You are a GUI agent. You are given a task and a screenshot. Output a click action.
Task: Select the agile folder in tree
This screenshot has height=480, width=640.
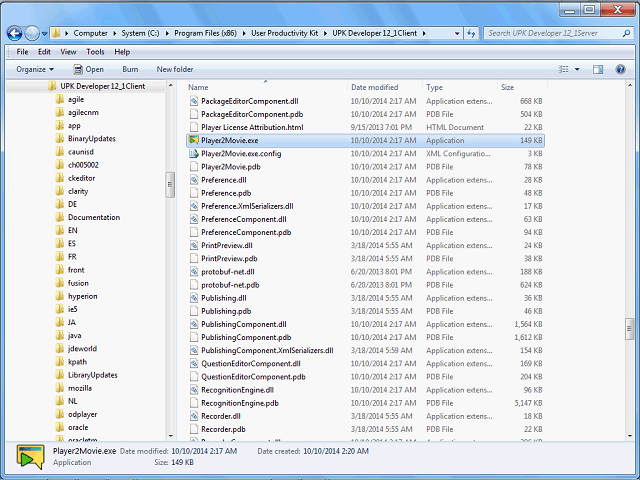pos(76,99)
